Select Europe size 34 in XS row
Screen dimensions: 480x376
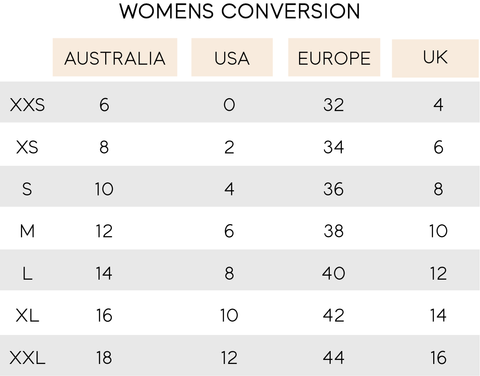333,147
